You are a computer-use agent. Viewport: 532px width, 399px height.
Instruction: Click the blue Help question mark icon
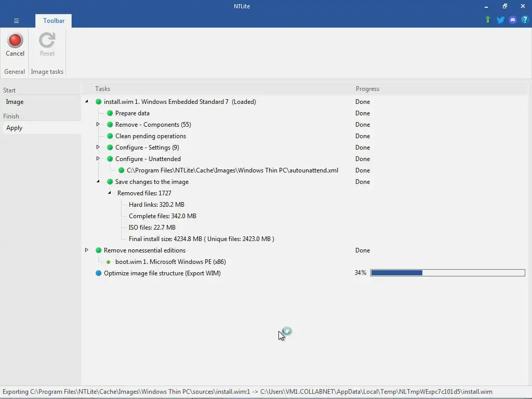point(525,20)
